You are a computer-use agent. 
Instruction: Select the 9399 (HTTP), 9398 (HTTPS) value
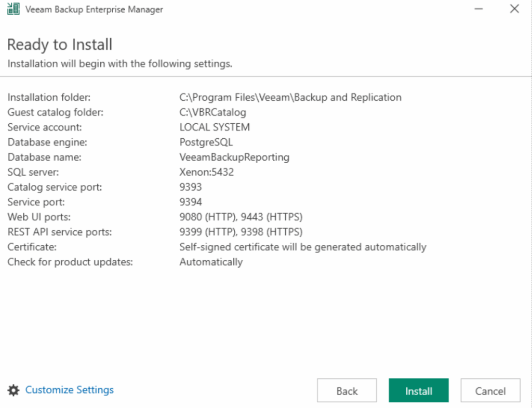click(241, 232)
